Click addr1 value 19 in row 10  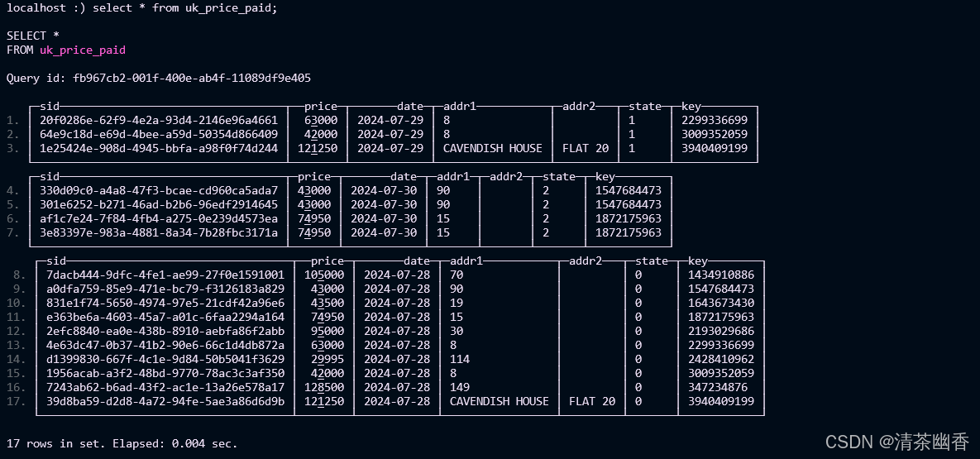click(x=457, y=303)
